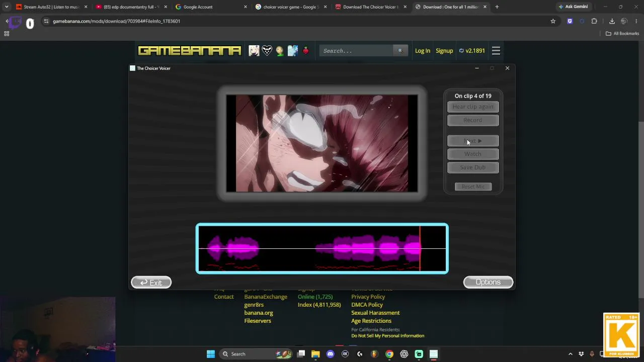Click the Log In link

point(423,51)
